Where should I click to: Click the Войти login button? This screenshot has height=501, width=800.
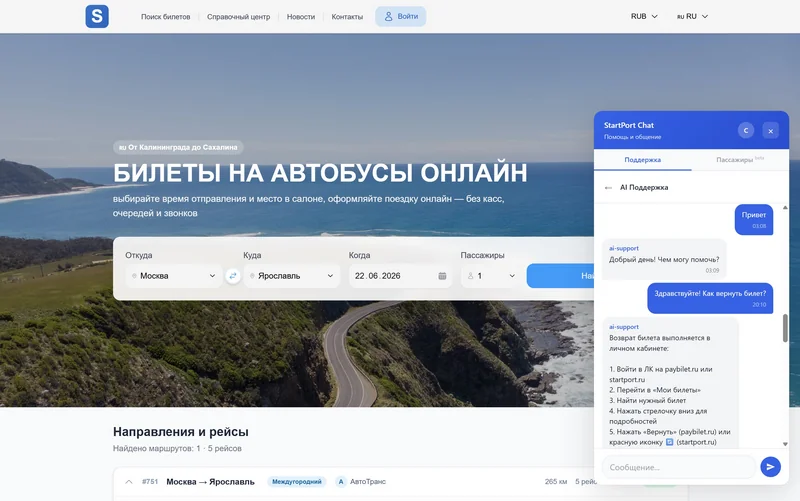401,16
